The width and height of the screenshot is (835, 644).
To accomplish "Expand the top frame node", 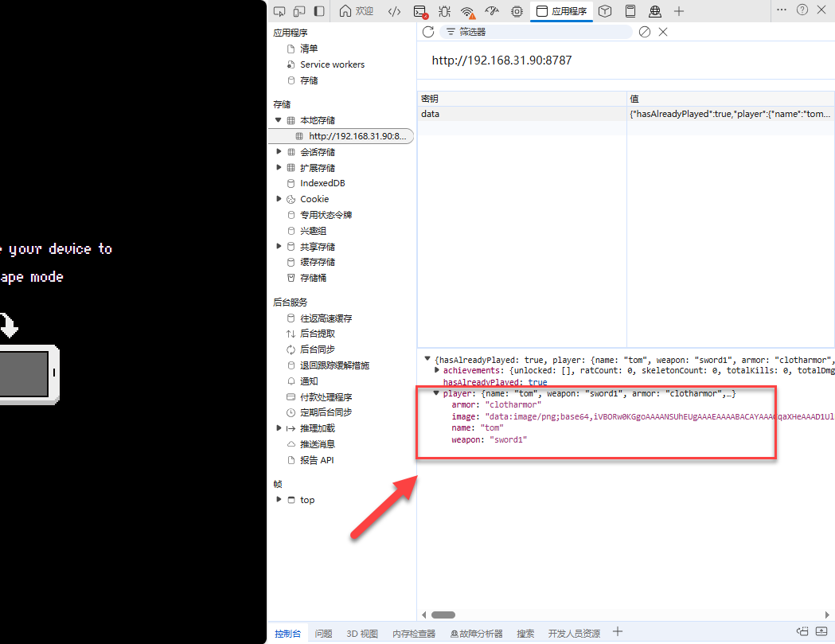I will click(279, 500).
